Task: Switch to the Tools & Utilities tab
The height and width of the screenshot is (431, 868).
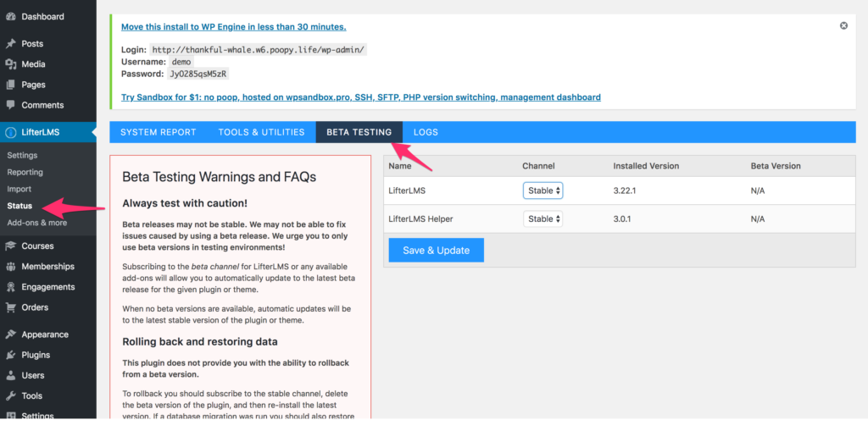Action: click(261, 132)
